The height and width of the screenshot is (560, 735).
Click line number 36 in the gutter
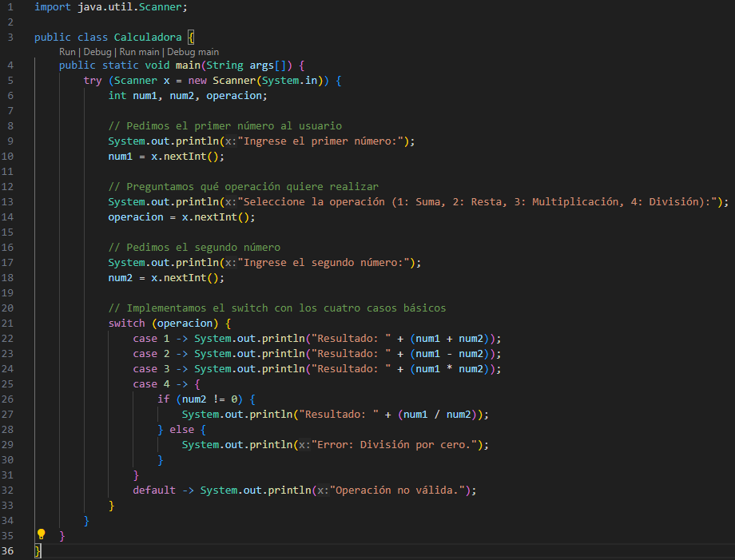7,551
